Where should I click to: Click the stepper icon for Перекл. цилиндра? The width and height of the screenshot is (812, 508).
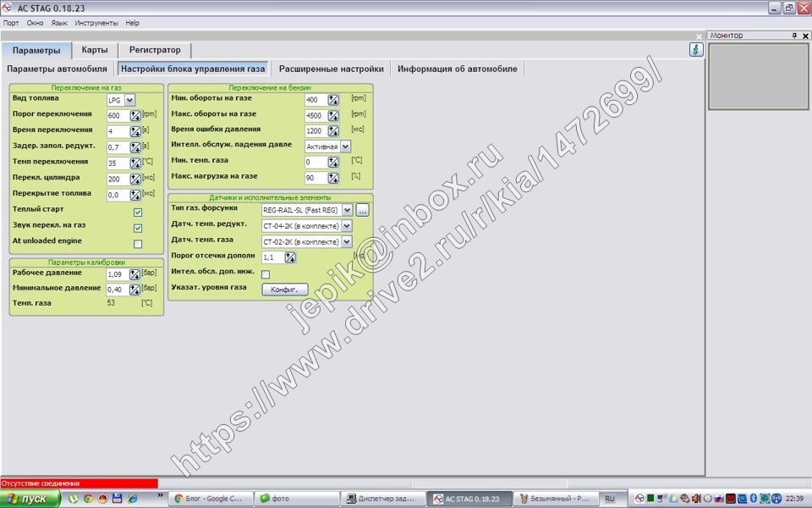(135, 179)
